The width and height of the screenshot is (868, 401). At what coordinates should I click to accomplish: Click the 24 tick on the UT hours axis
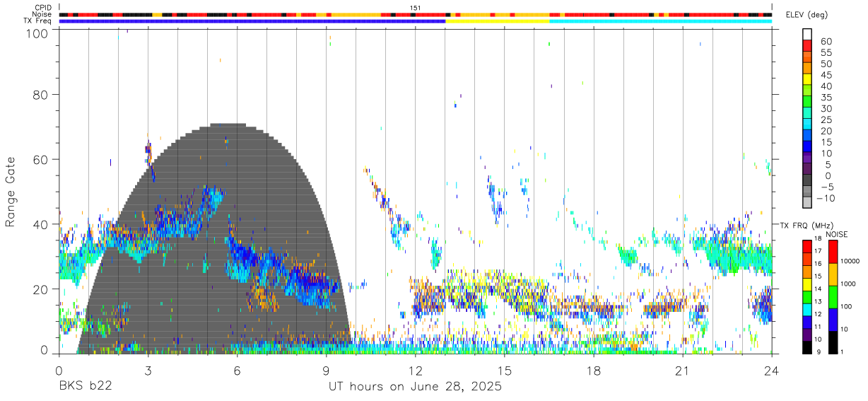click(x=772, y=370)
